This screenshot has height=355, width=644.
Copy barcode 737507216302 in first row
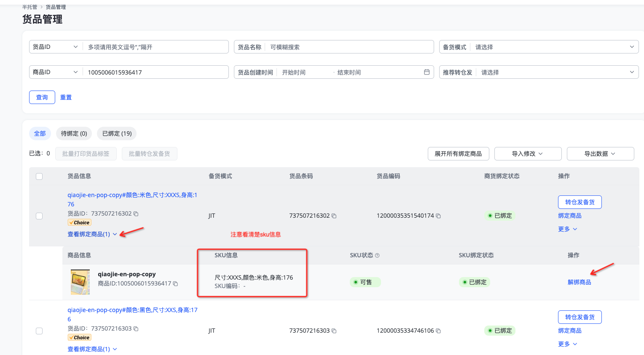click(334, 216)
